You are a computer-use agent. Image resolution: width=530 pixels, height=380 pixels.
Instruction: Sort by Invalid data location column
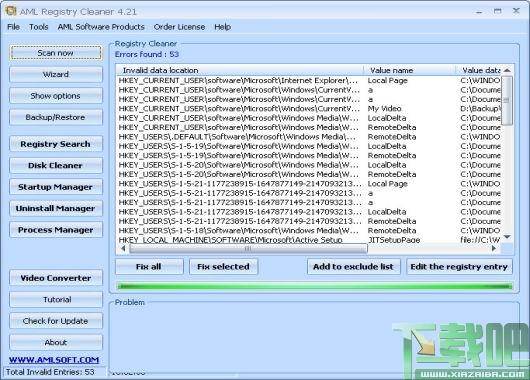240,70
